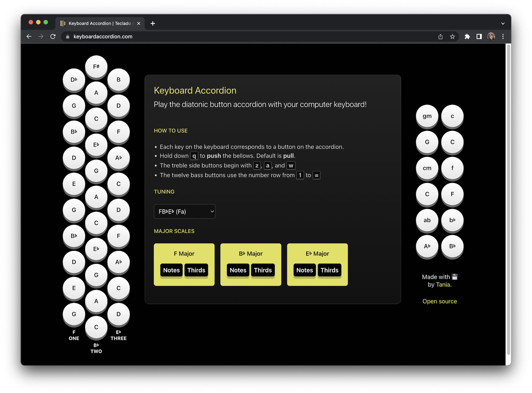
Task: Bookmark this page with the star icon
Action: click(452, 36)
